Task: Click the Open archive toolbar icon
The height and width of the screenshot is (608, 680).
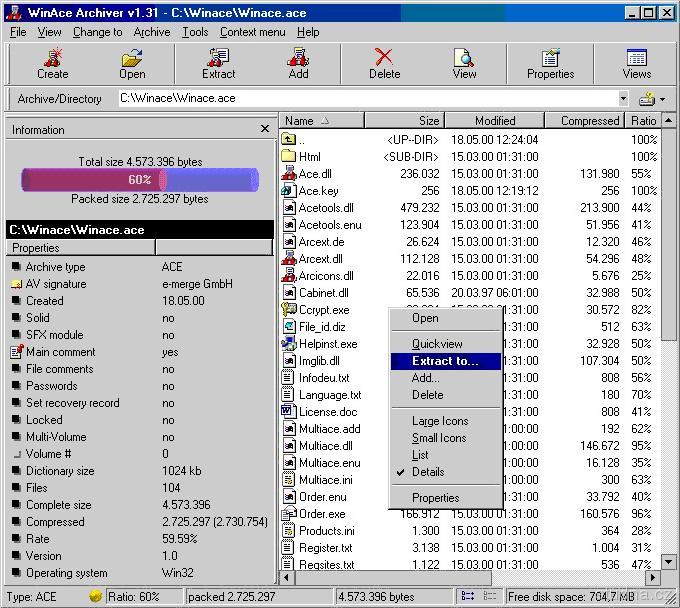Action: (132, 63)
